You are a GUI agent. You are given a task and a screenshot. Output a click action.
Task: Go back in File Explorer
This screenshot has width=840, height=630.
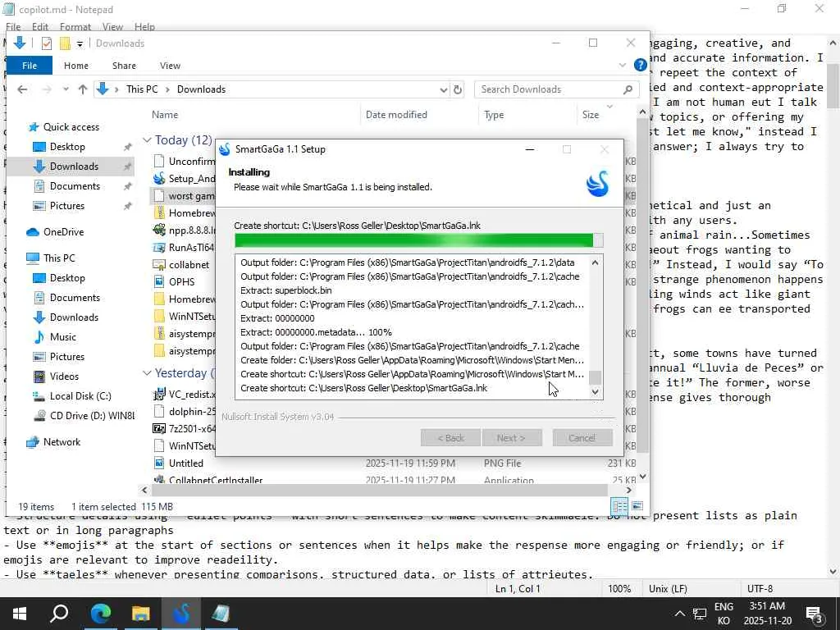(x=22, y=89)
